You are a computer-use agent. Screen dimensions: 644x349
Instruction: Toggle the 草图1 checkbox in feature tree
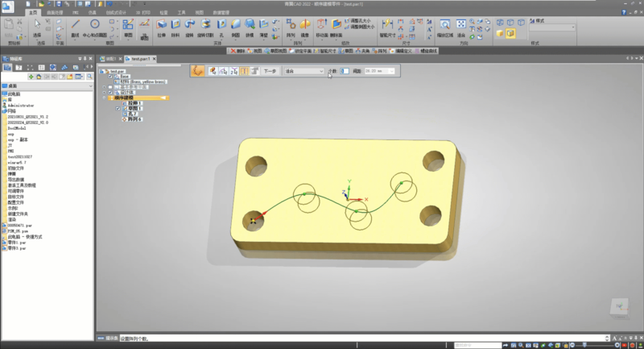pos(119,109)
